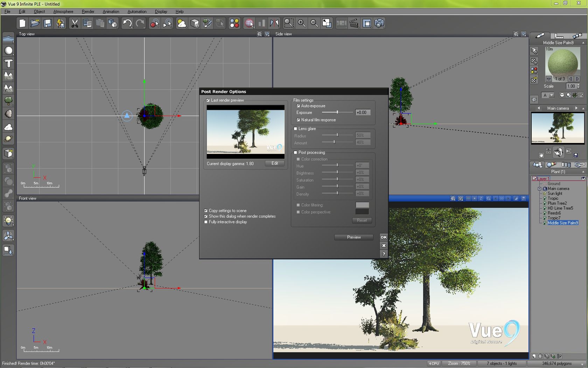Click next camera arrow beside Main camera
588x368 pixels.
click(x=576, y=108)
